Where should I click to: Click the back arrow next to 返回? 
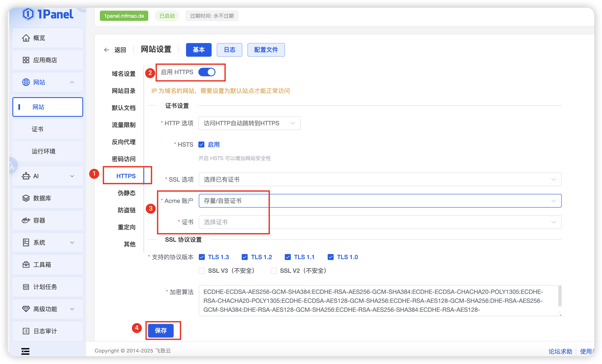point(106,50)
